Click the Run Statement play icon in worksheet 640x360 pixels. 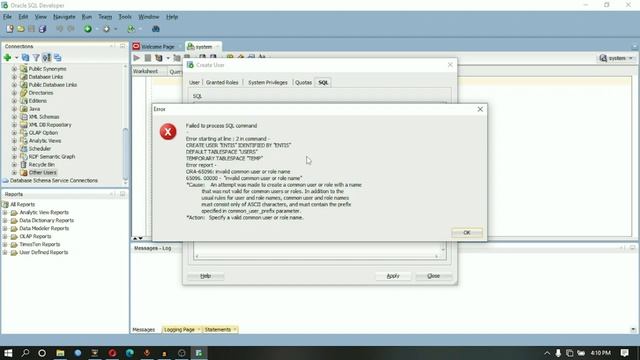click(137, 58)
